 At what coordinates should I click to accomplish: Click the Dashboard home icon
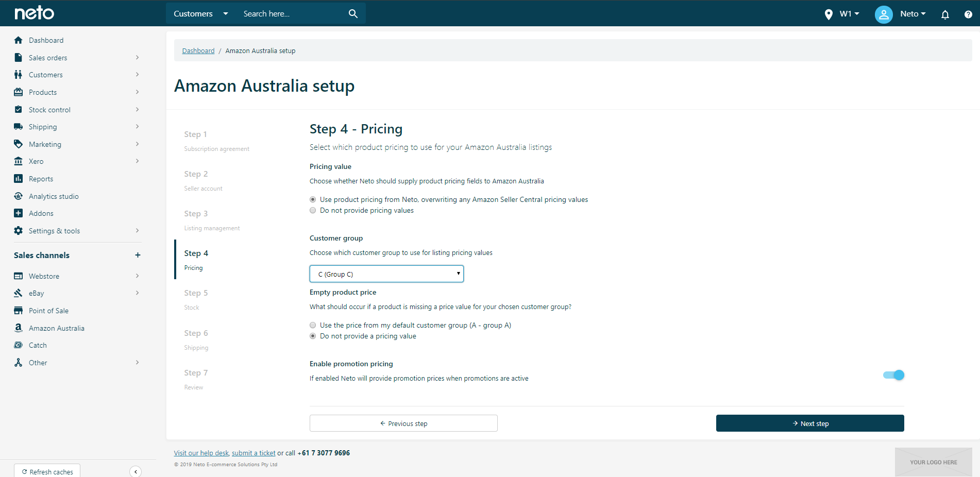(19, 40)
